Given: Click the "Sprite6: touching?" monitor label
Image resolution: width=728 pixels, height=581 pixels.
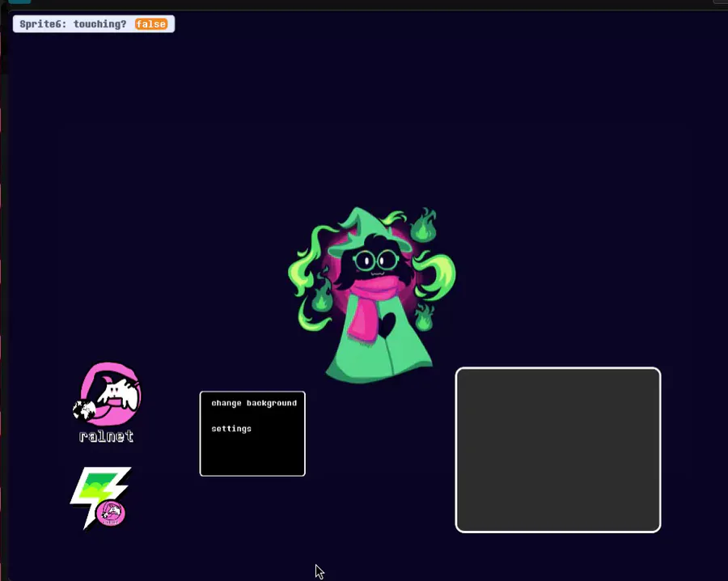Looking at the screenshot, I should coord(73,24).
